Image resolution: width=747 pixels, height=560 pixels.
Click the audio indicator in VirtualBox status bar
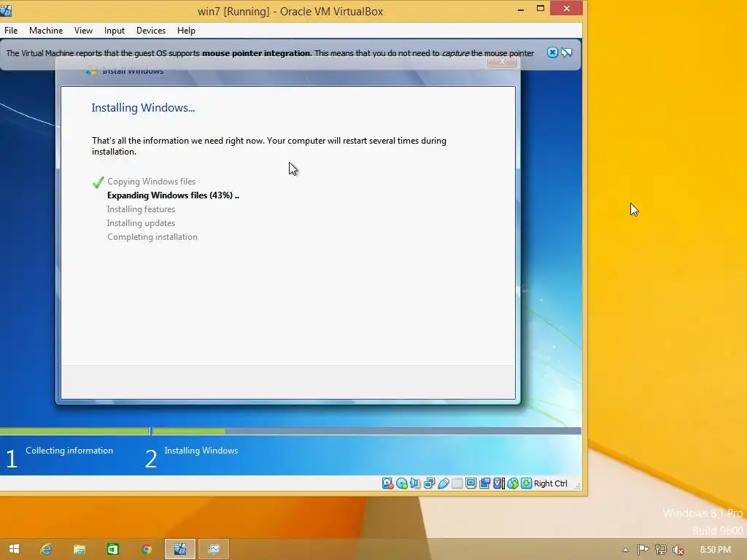tap(415, 483)
